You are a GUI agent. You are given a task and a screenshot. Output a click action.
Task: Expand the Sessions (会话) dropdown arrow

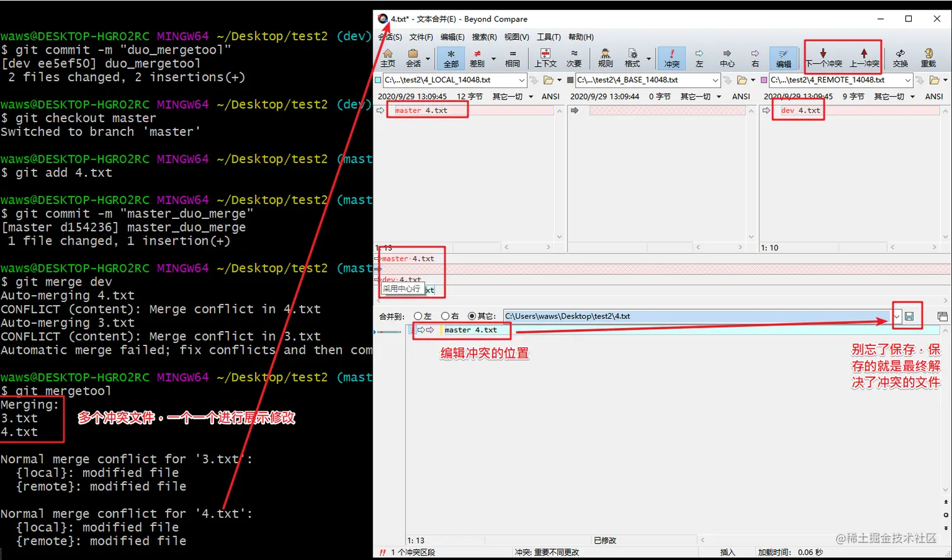pos(428,59)
